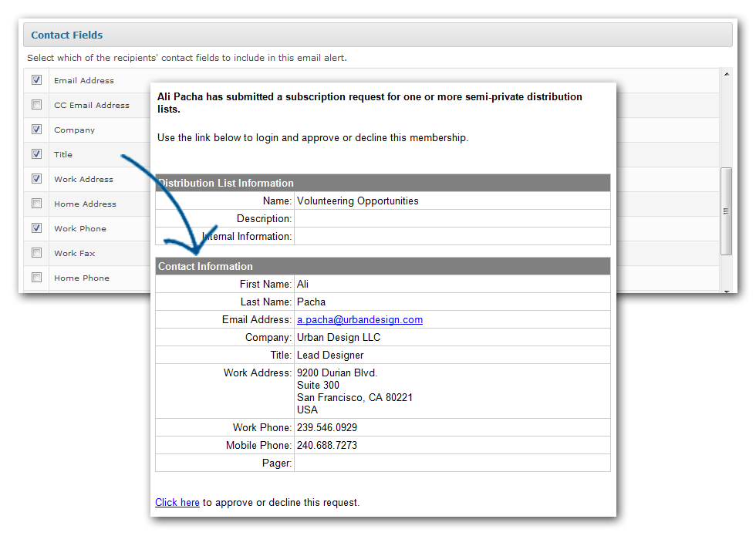
Task: Click the scrollbar down arrow in Contact Fields
Action: click(x=726, y=292)
